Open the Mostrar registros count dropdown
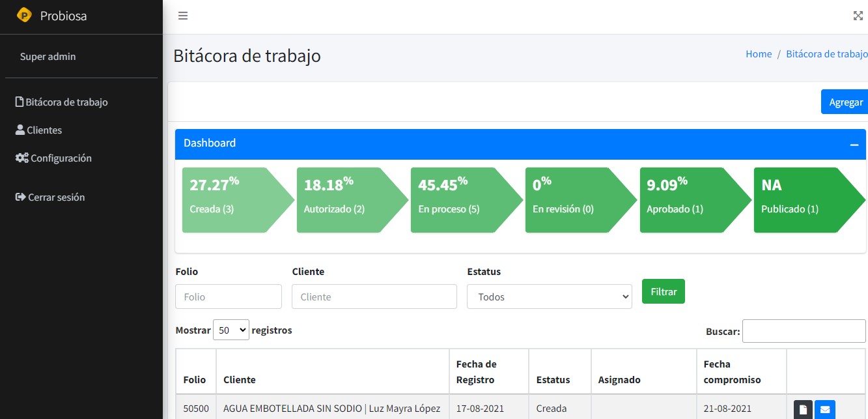Screen dimensions: 868x419 [x=231, y=330]
